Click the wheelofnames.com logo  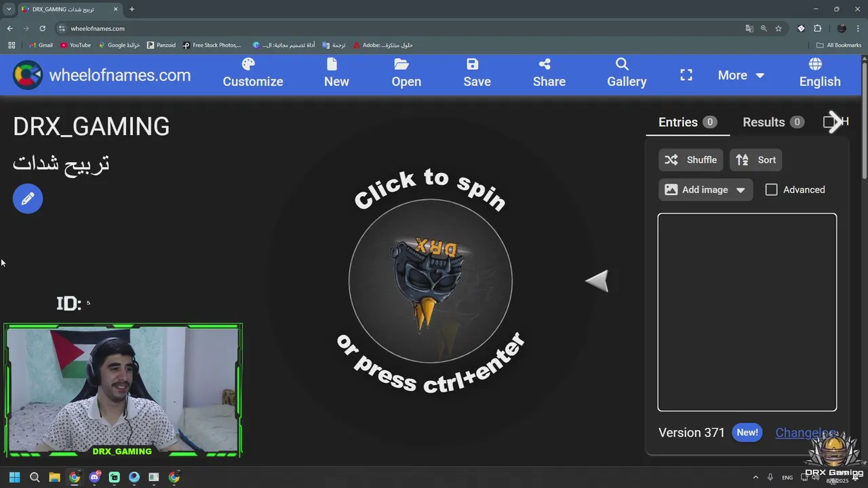point(102,75)
